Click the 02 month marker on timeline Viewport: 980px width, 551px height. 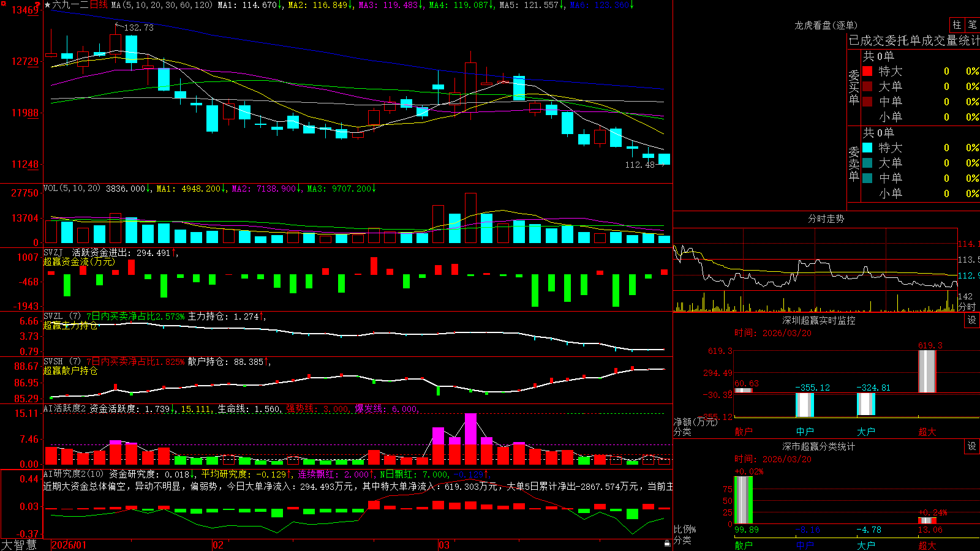pos(217,545)
